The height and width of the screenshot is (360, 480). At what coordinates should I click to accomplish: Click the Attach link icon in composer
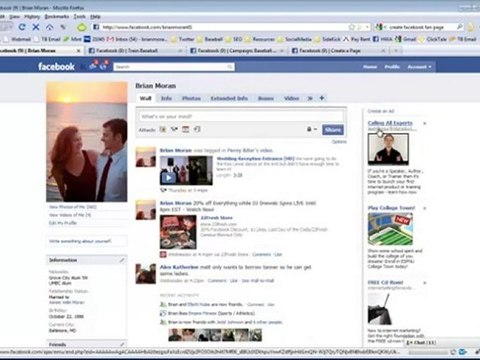click(x=197, y=129)
